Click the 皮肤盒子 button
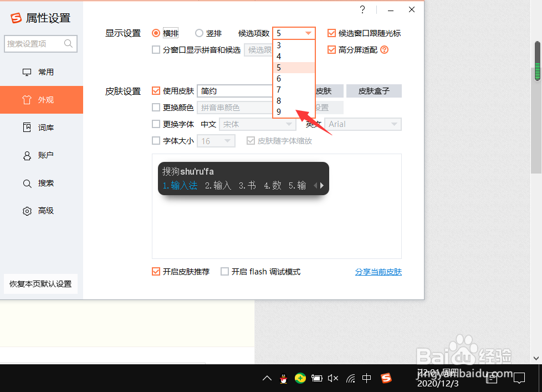 pyautogui.click(x=374, y=90)
